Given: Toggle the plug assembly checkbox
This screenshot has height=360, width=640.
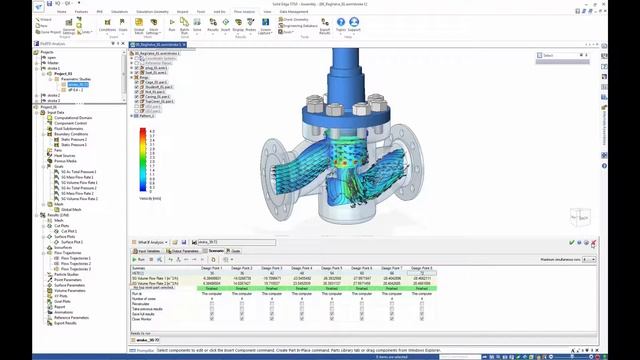Looking at the screenshot, I should tap(137, 68).
